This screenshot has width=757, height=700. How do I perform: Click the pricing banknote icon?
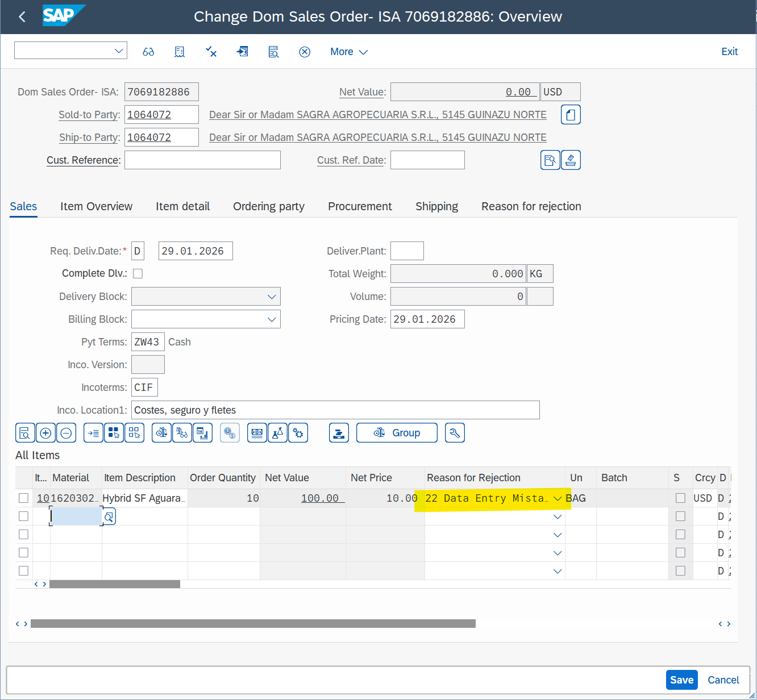[257, 433]
